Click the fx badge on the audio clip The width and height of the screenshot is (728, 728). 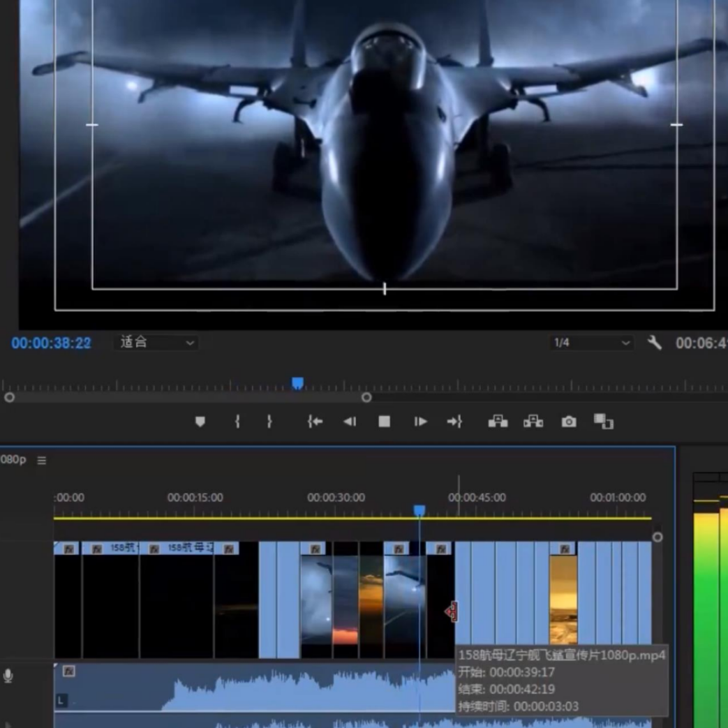tap(68, 671)
